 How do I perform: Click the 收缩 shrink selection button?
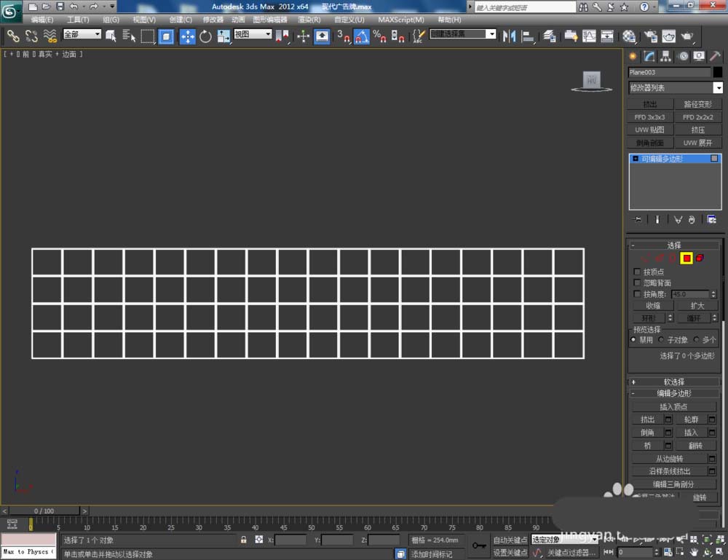(x=653, y=306)
